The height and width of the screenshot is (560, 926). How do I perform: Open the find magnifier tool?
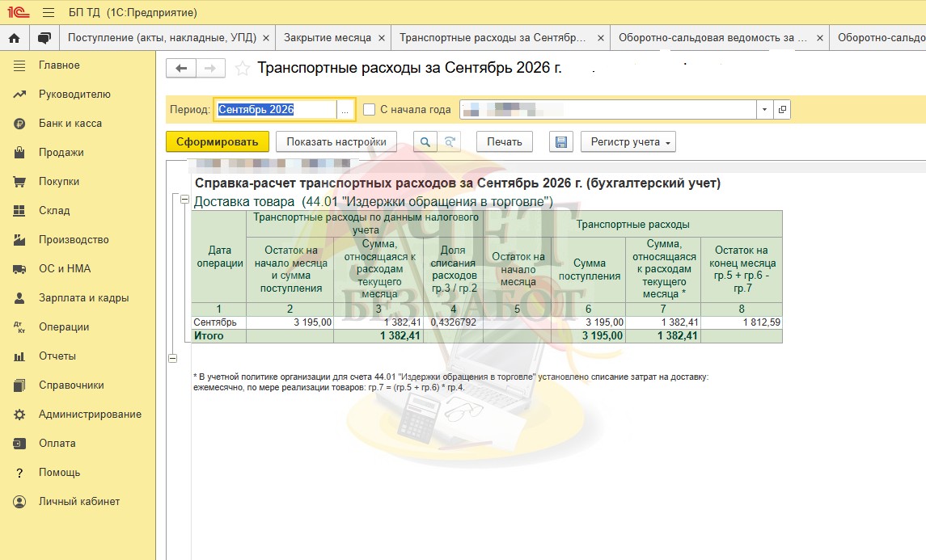425,141
